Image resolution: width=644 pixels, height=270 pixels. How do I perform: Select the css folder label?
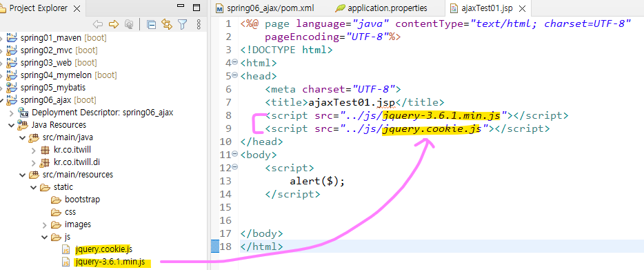pyautogui.click(x=70, y=213)
